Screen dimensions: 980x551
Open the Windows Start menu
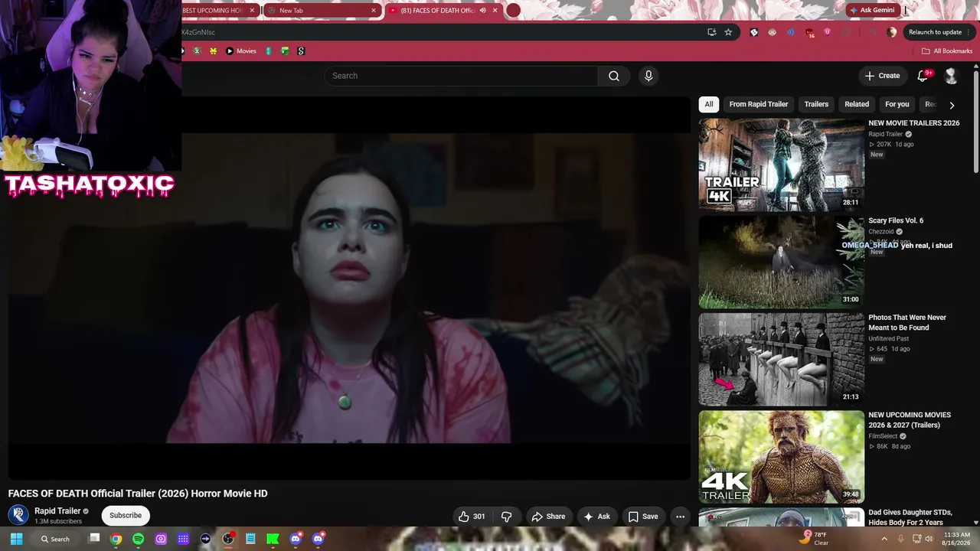[x=16, y=539]
